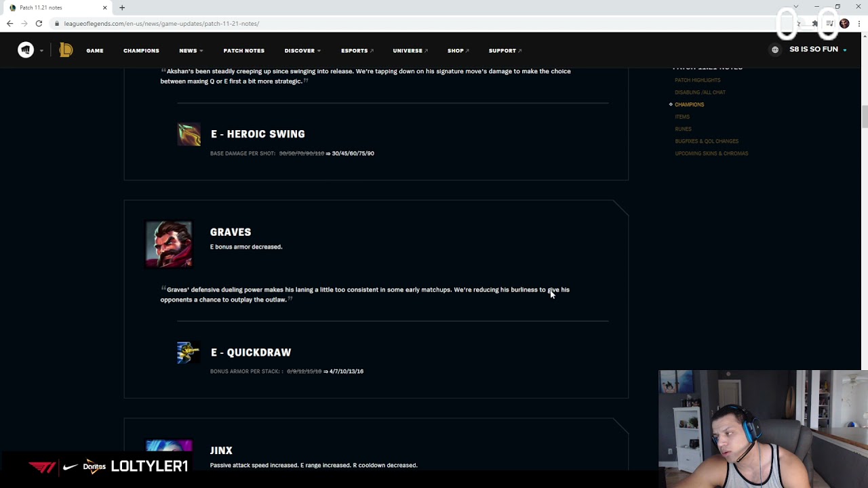Open the S8 IS SO FUN account dropdown
The image size is (868, 488).
tap(818, 49)
